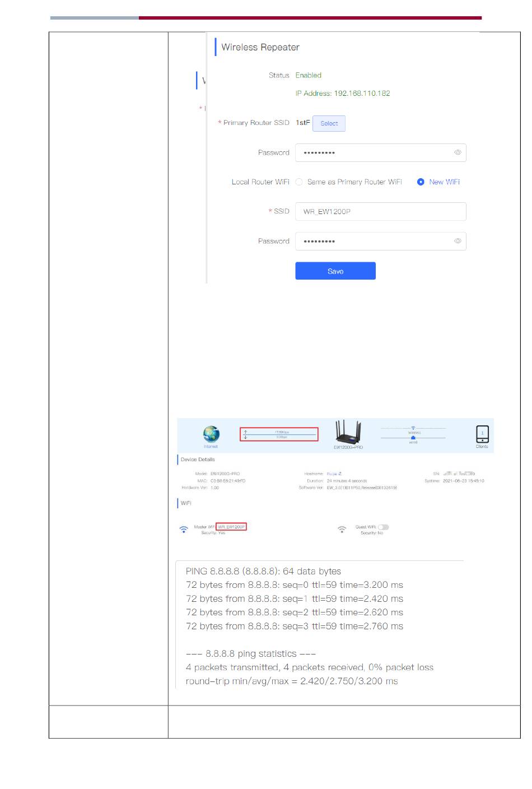The height and width of the screenshot is (789, 532).
Task: Open the Clients device icon
Action: [x=482, y=434]
